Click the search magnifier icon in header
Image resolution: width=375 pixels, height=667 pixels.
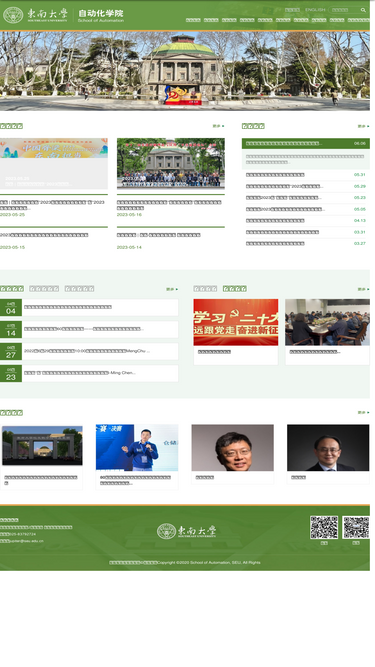point(363,10)
